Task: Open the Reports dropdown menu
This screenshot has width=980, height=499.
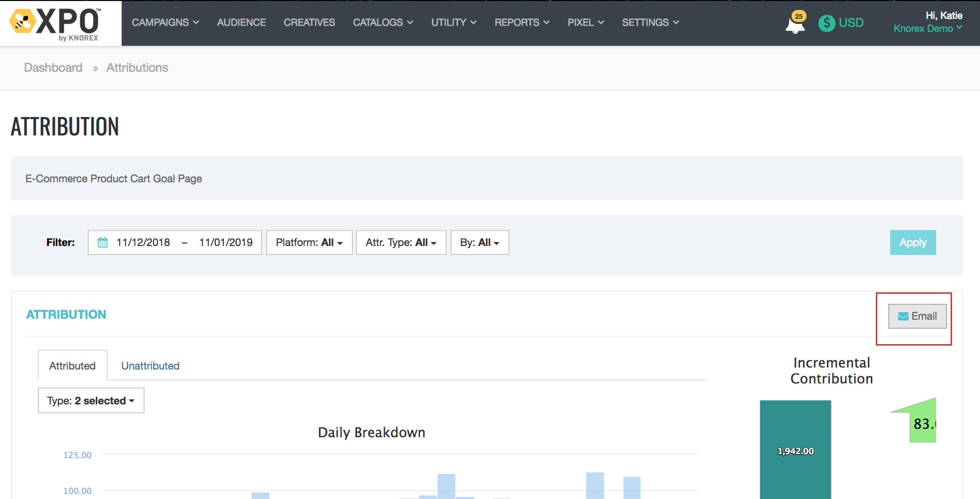Action: [521, 22]
